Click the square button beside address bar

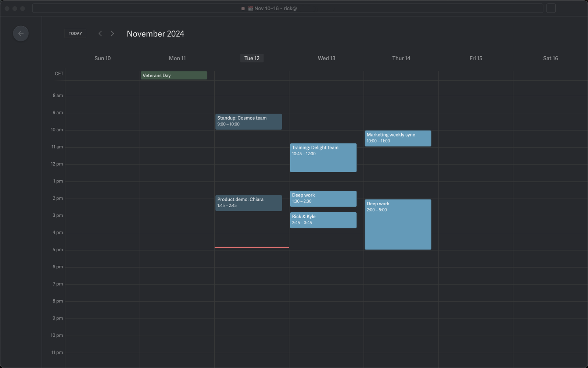[551, 8]
